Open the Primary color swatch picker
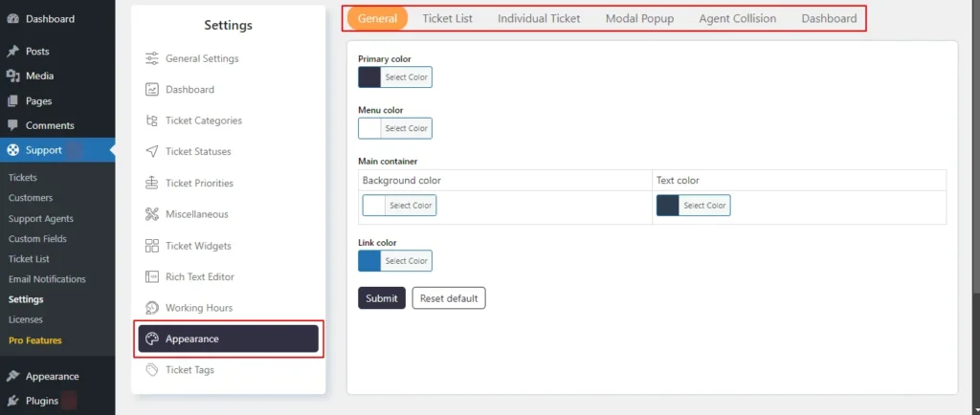 [369, 77]
